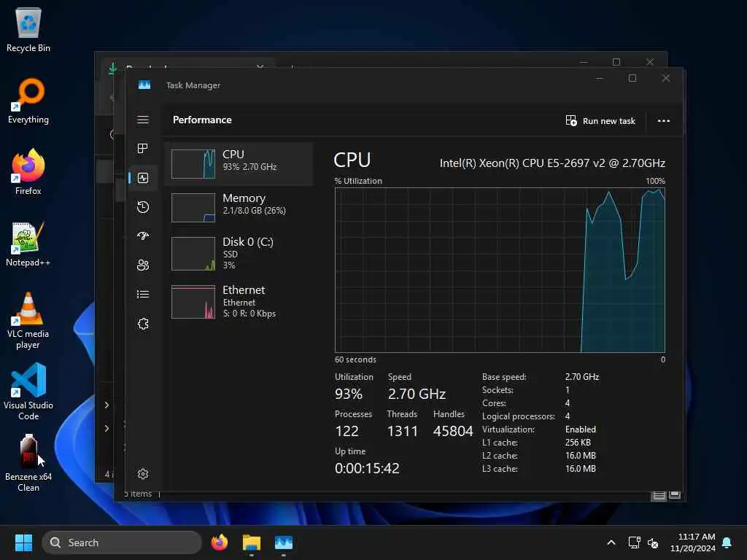Open the Windows Start menu
The image size is (747, 560).
tap(23, 542)
